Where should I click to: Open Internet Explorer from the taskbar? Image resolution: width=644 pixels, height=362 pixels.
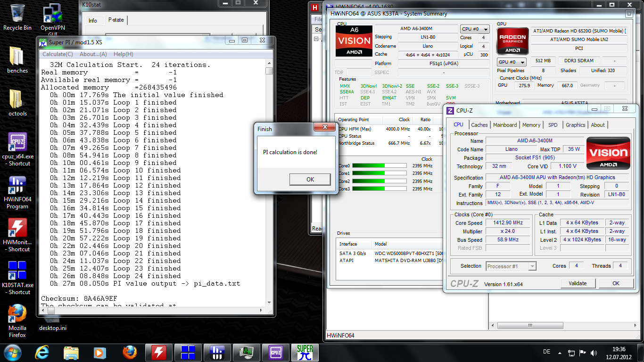click(42, 352)
